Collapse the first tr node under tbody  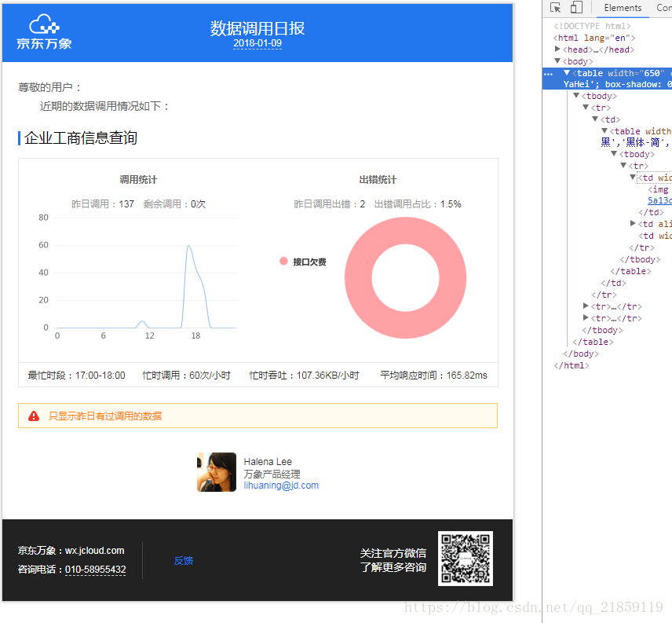click(x=586, y=107)
